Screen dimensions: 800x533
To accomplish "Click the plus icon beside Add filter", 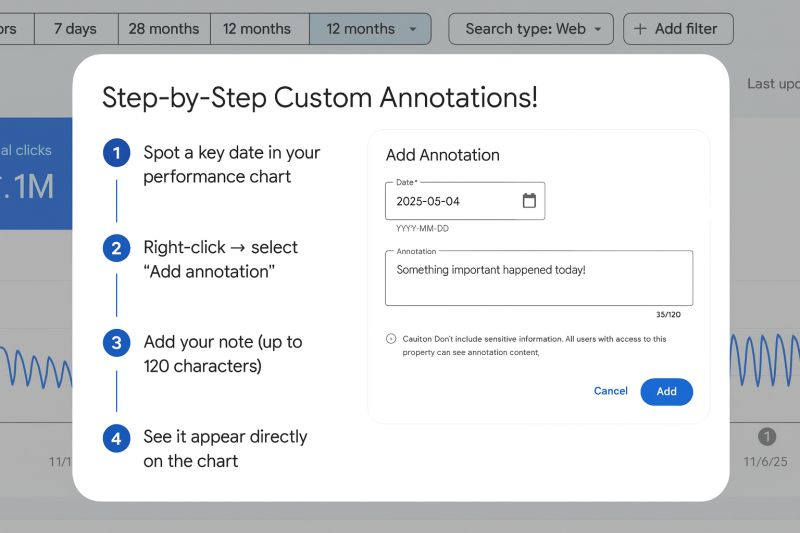I will coord(641,29).
